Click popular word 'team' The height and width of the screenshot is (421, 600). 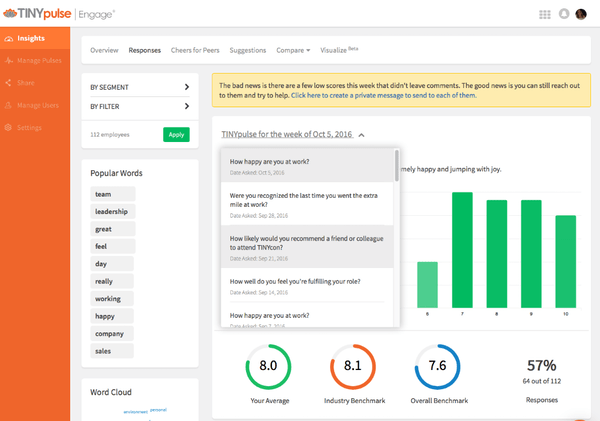112,194
